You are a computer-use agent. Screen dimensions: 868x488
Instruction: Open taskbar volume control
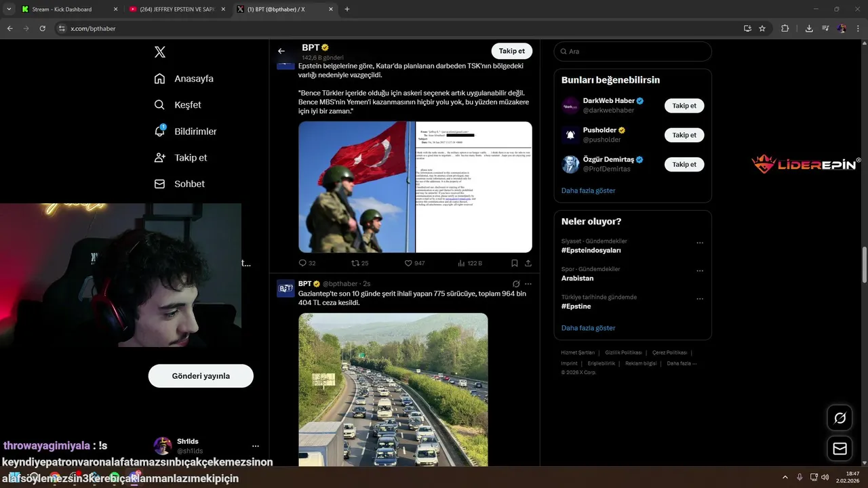point(825,477)
